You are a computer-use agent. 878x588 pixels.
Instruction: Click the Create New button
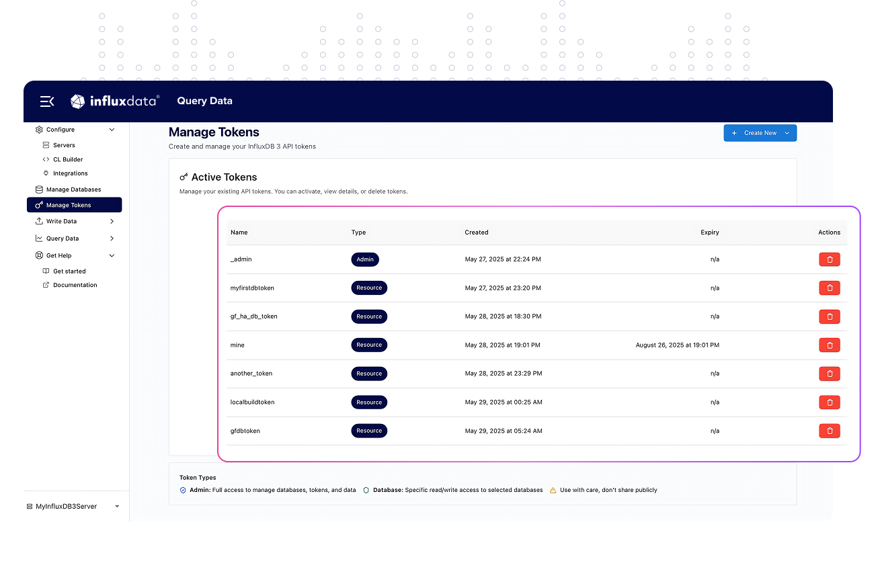pos(760,133)
